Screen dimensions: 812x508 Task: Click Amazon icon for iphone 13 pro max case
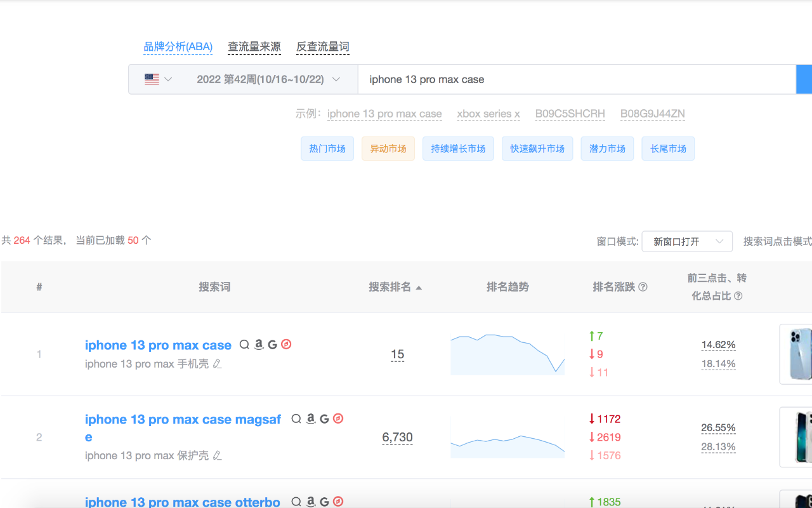coord(258,345)
